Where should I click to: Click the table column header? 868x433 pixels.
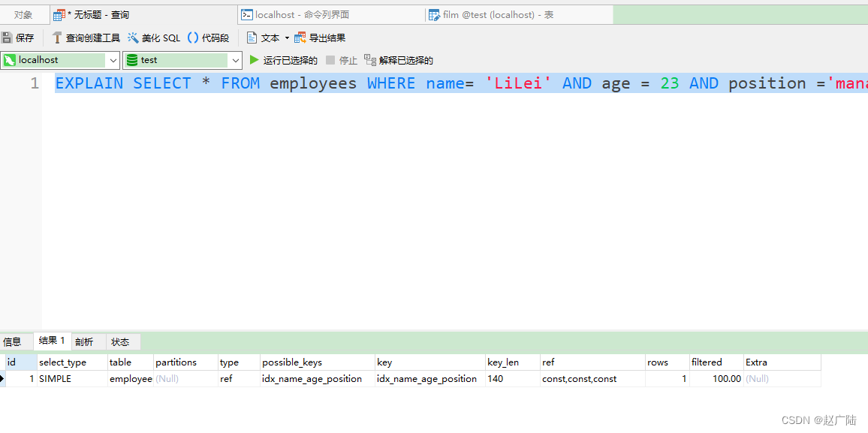(x=130, y=362)
